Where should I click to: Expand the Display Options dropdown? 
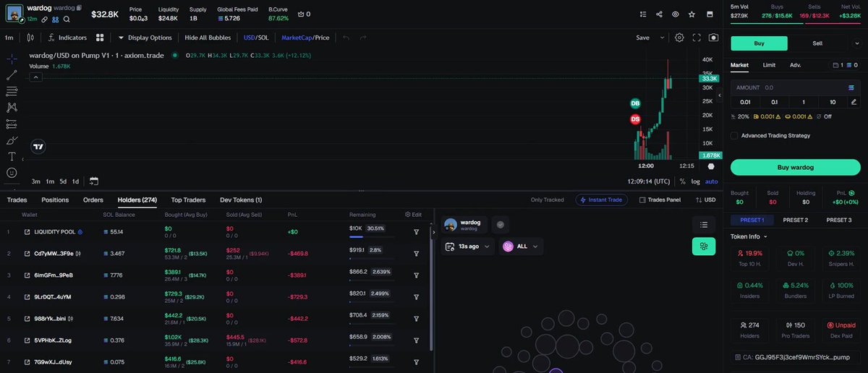coord(145,38)
